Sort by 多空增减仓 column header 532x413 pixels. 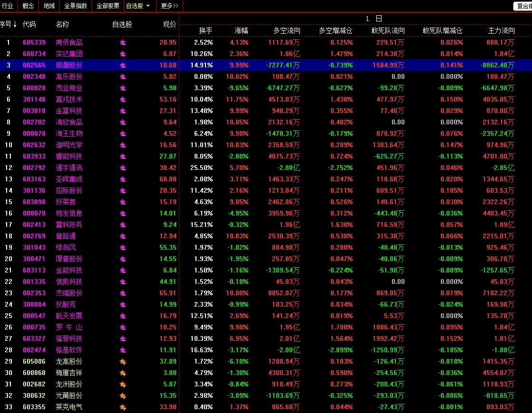coord(336,30)
